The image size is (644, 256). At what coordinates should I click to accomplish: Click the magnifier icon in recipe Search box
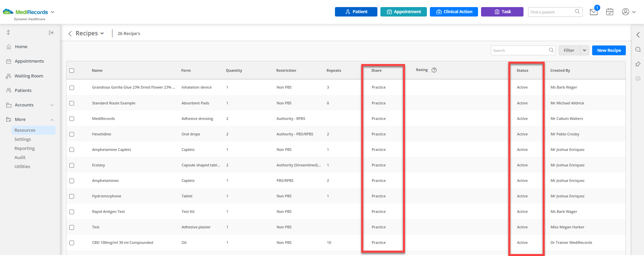[551, 50]
